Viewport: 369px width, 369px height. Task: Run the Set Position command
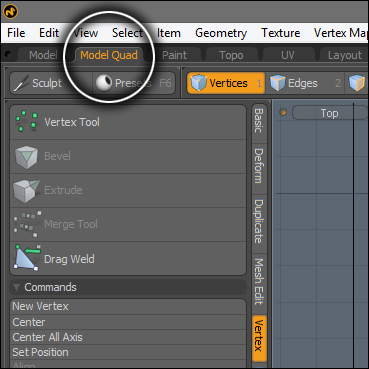pos(128,352)
